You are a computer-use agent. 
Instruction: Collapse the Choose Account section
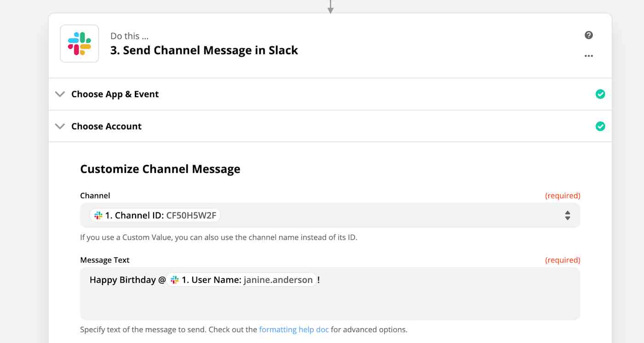point(60,126)
